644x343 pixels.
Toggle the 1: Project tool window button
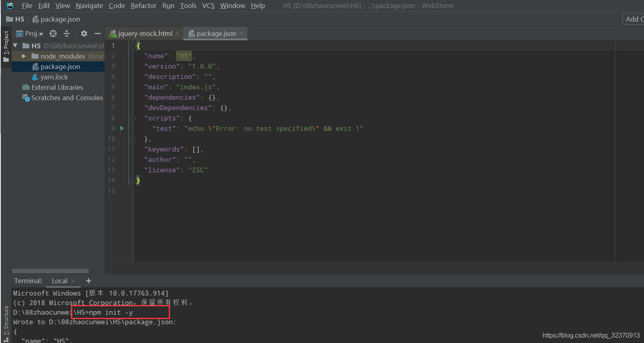[6, 46]
